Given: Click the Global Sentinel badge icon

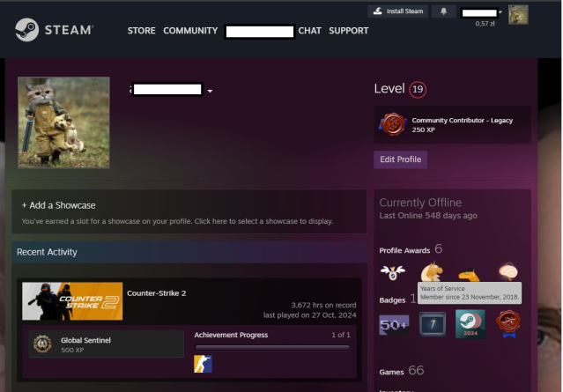Looking at the screenshot, I should 42,344.
